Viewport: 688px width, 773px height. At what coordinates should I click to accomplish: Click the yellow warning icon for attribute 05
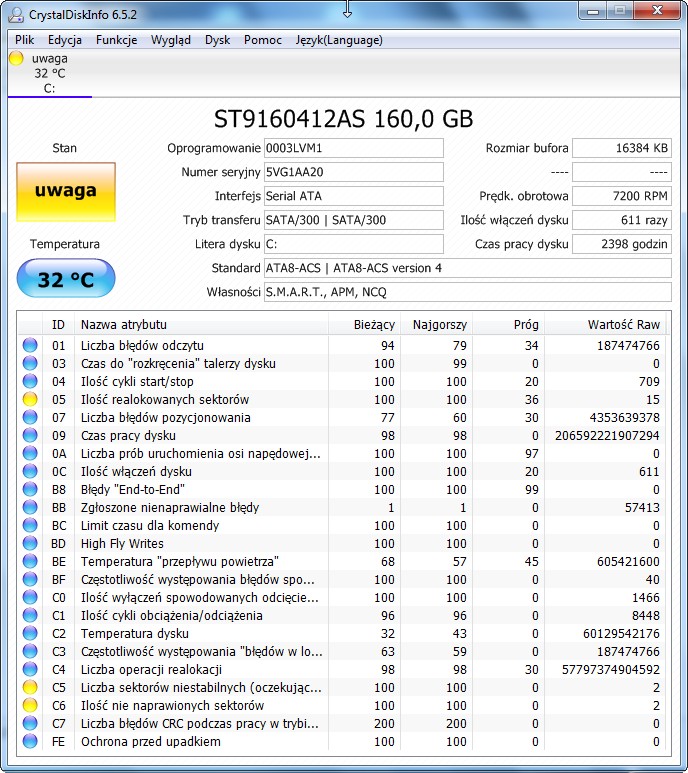pyautogui.click(x=30, y=399)
